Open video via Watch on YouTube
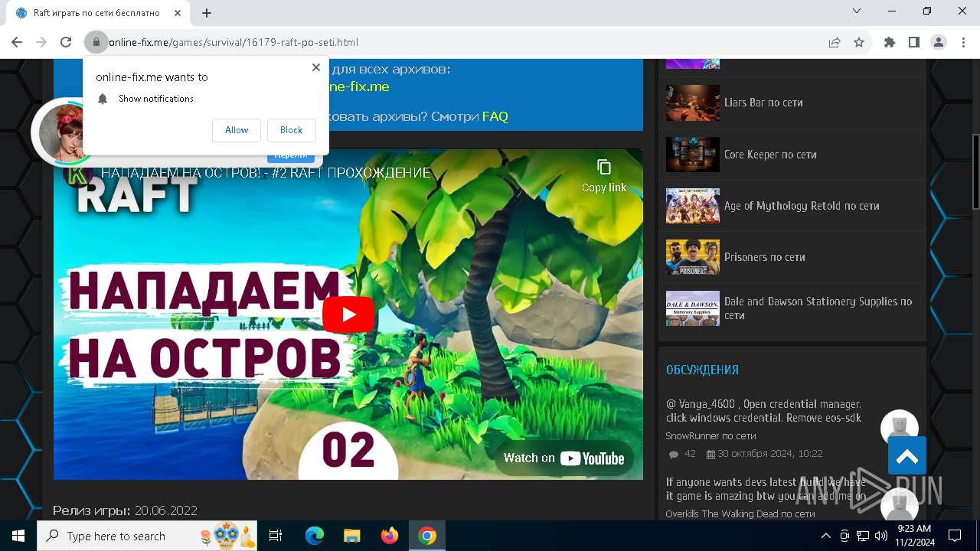Viewport: 980px width, 551px height. (564, 458)
